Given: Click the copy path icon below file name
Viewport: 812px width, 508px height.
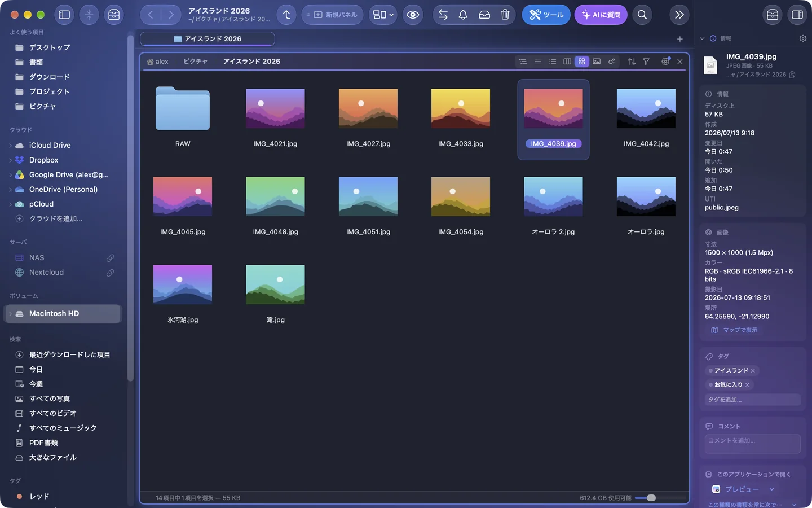Looking at the screenshot, I should (x=792, y=75).
